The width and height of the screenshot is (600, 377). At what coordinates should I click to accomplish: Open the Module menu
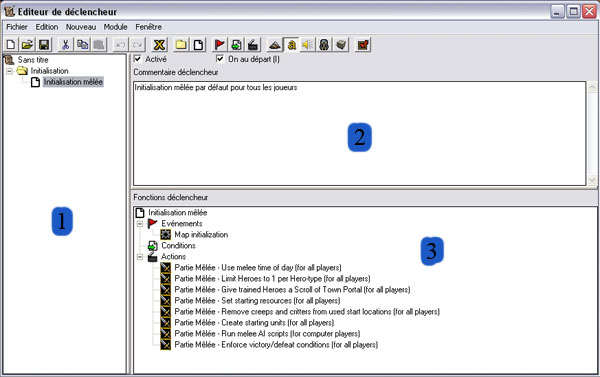(116, 27)
